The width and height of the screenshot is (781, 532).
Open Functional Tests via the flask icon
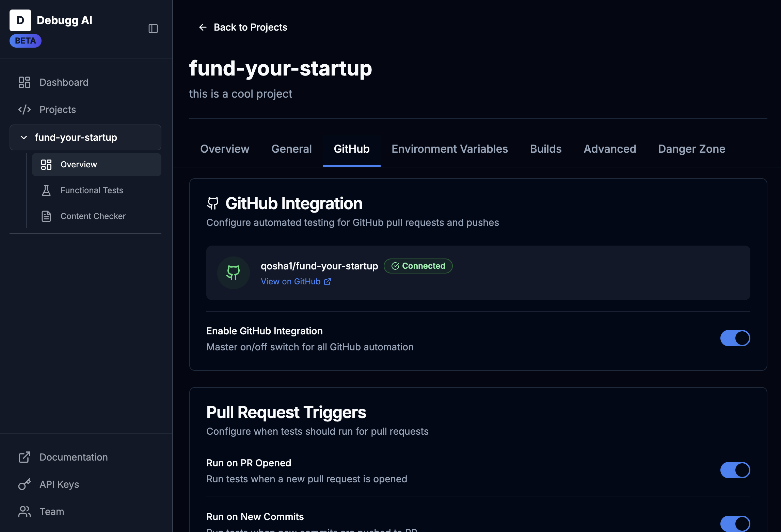pyautogui.click(x=46, y=190)
